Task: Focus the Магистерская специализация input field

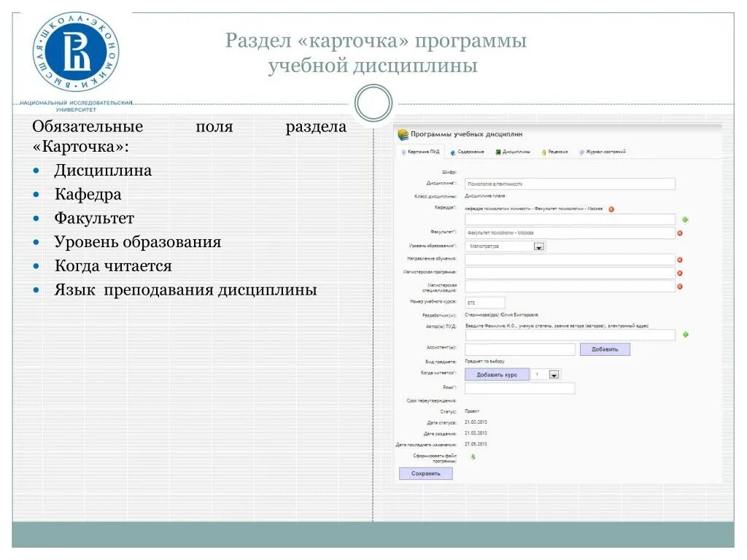Action: (x=570, y=286)
